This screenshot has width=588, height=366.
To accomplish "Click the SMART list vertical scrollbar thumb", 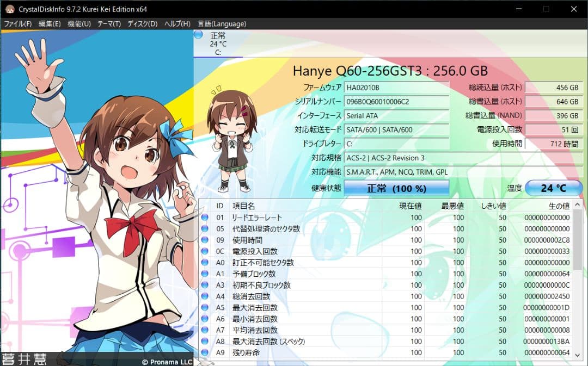I will click(578, 240).
